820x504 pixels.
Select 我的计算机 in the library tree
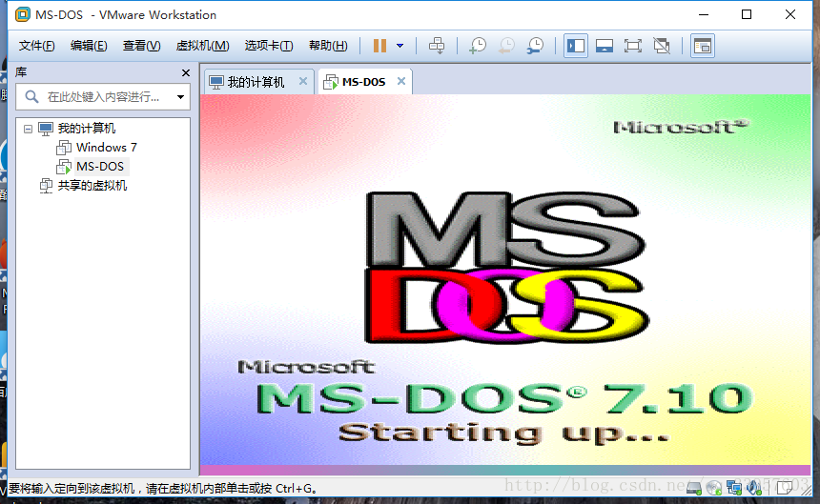87,129
